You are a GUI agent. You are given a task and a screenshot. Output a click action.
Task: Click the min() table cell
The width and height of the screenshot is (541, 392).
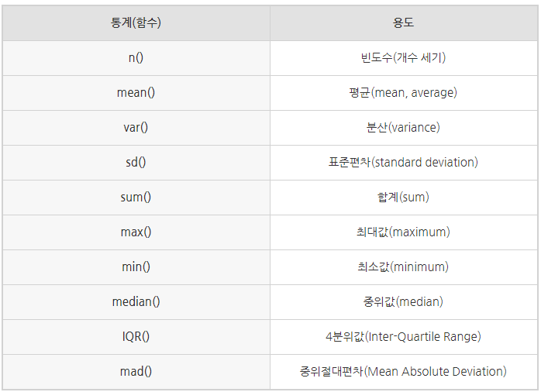pyautogui.click(x=136, y=267)
